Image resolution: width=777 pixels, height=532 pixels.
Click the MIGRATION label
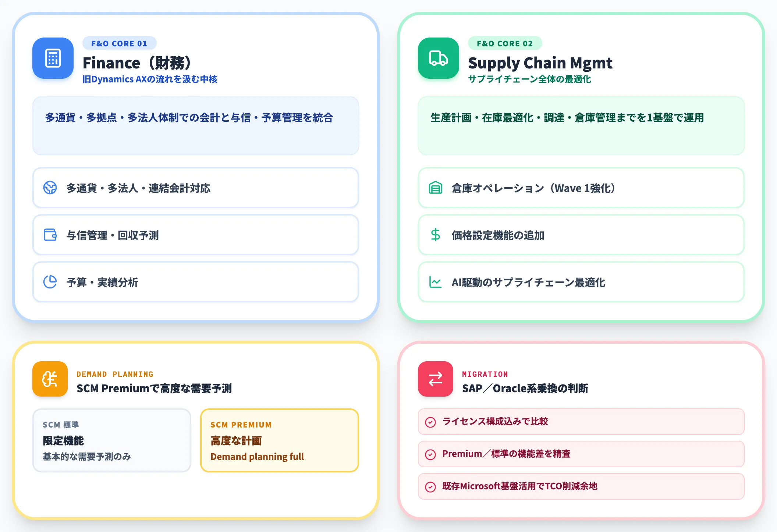485,374
